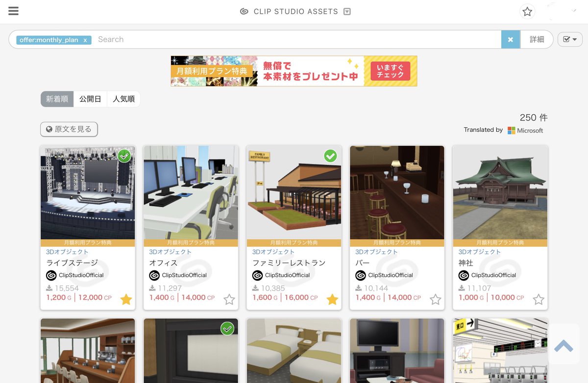Viewport: 588px width, 383px height.
Task: Click the オフィス title link
Action: 163,263
